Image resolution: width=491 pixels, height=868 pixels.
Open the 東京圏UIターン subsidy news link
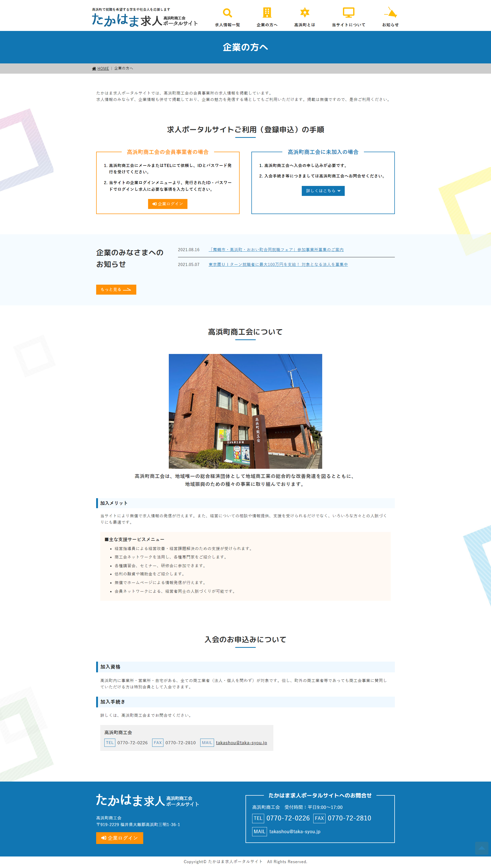pyautogui.click(x=278, y=265)
